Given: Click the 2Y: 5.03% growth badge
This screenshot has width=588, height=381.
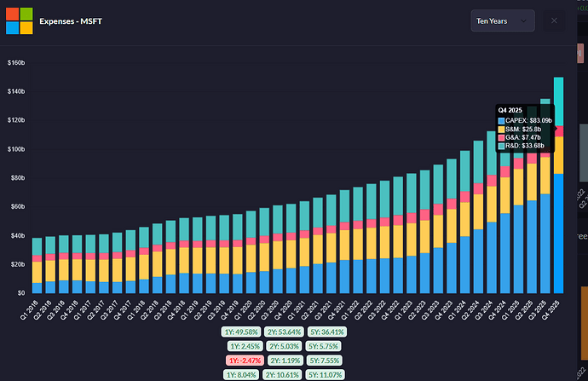Looking at the screenshot, I should [x=284, y=346].
